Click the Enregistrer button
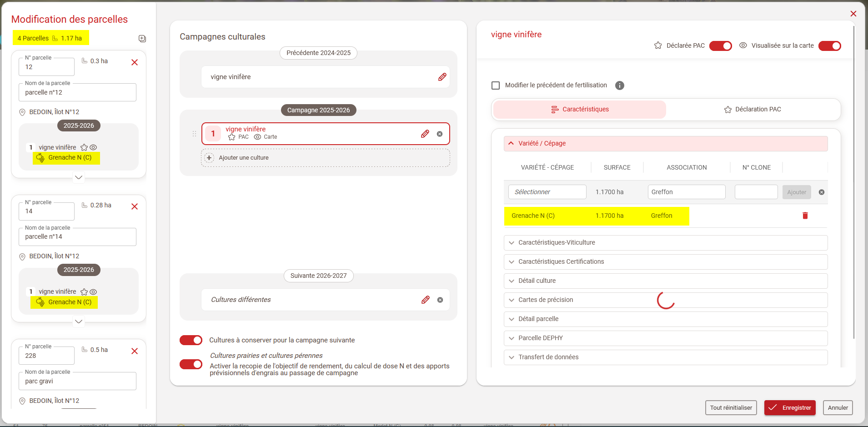Screen dimensions: 868x427 coord(790,407)
